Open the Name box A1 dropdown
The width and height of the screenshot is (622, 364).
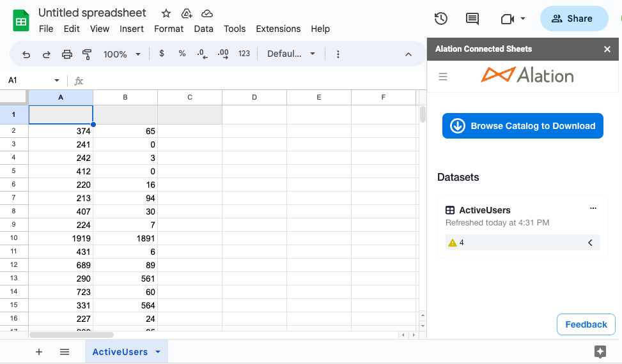57,80
